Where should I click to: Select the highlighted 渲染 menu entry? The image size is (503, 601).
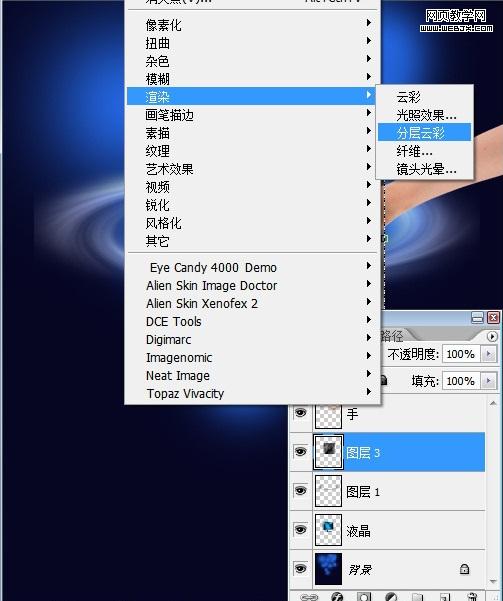click(x=253, y=96)
